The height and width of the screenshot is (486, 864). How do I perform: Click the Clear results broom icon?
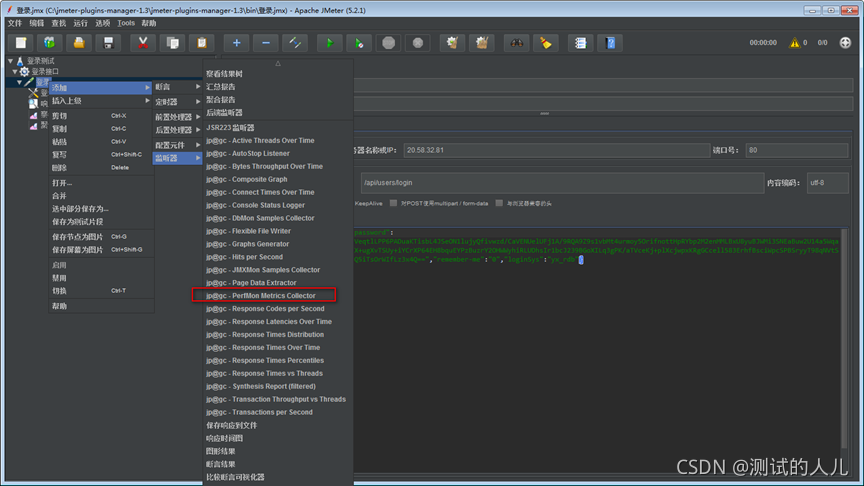coord(452,43)
